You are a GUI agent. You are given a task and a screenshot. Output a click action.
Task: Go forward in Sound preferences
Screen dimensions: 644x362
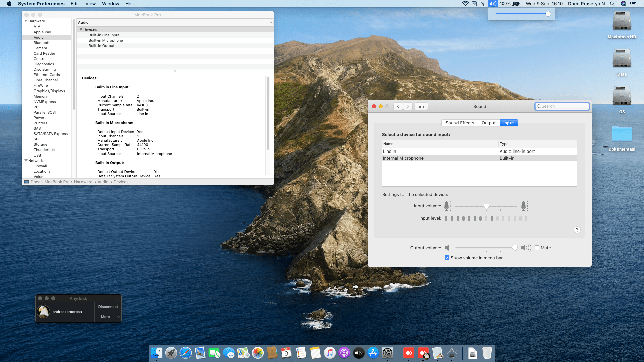pyautogui.click(x=408, y=106)
